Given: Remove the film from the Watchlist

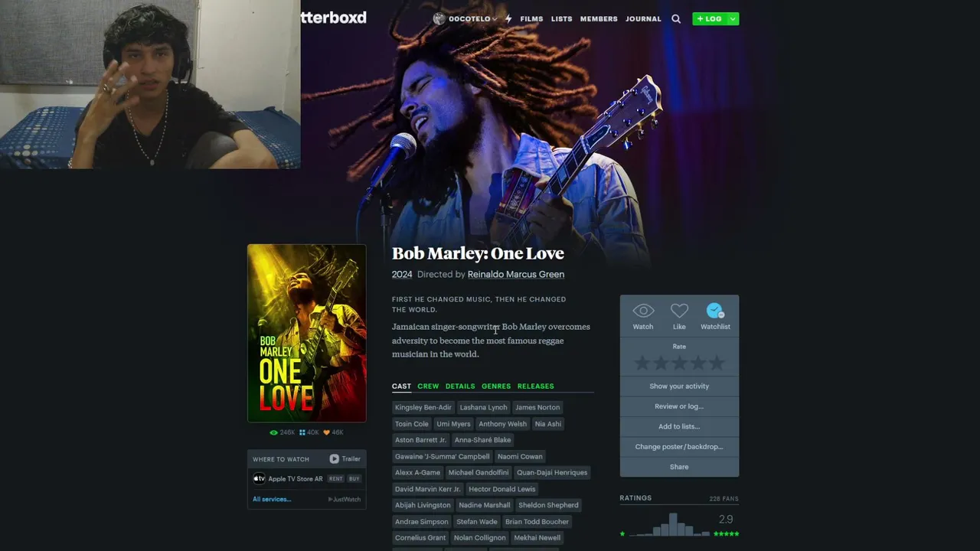Looking at the screenshot, I should 715,311.
